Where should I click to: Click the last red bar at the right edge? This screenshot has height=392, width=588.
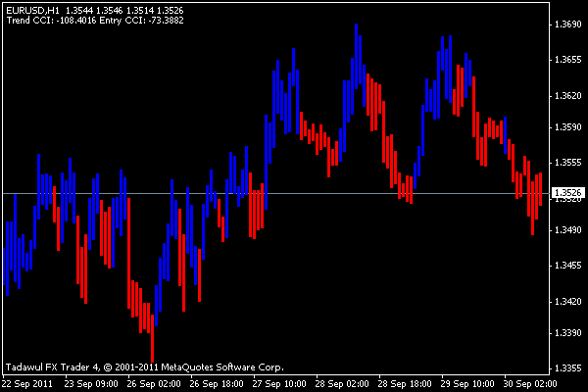(540, 191)
